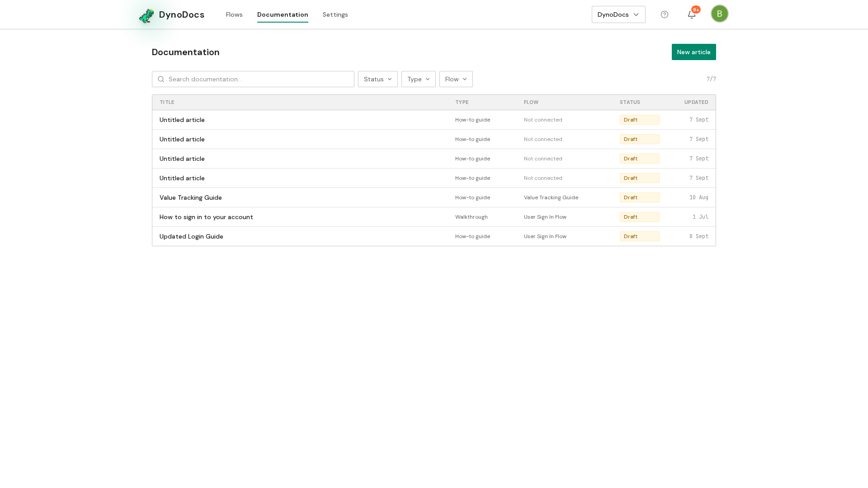Click the DynoDocs dinosaur logo icon
The height and width of the screenshot is (488, 868).
tap(146, 15)
